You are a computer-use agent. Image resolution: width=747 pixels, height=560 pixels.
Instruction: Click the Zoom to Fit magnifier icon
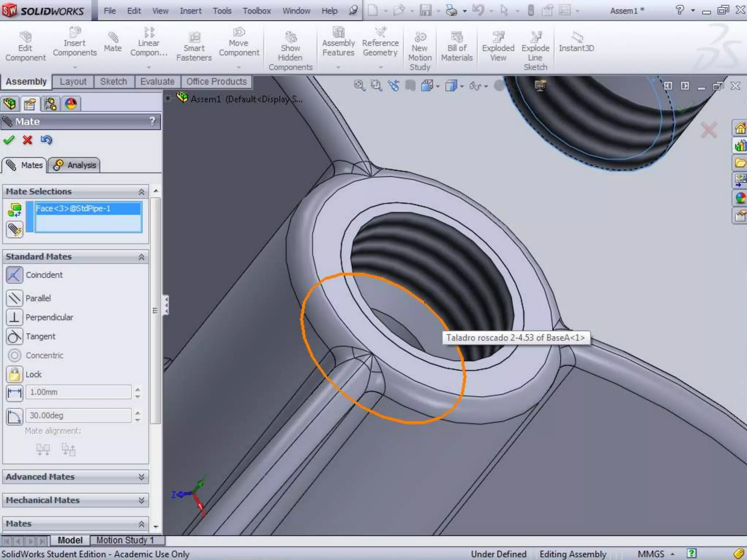point(359,86)
